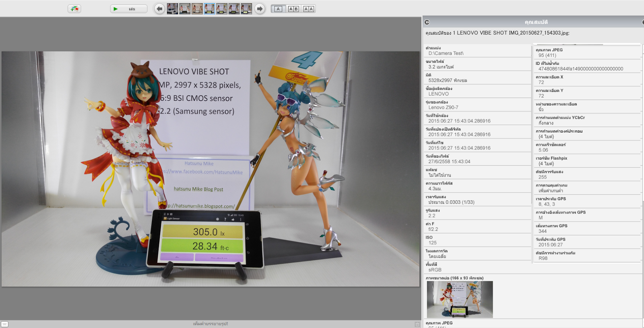Screen dimensions: 644x328
Task: Select the ISO value '125'
Action: 432,243
